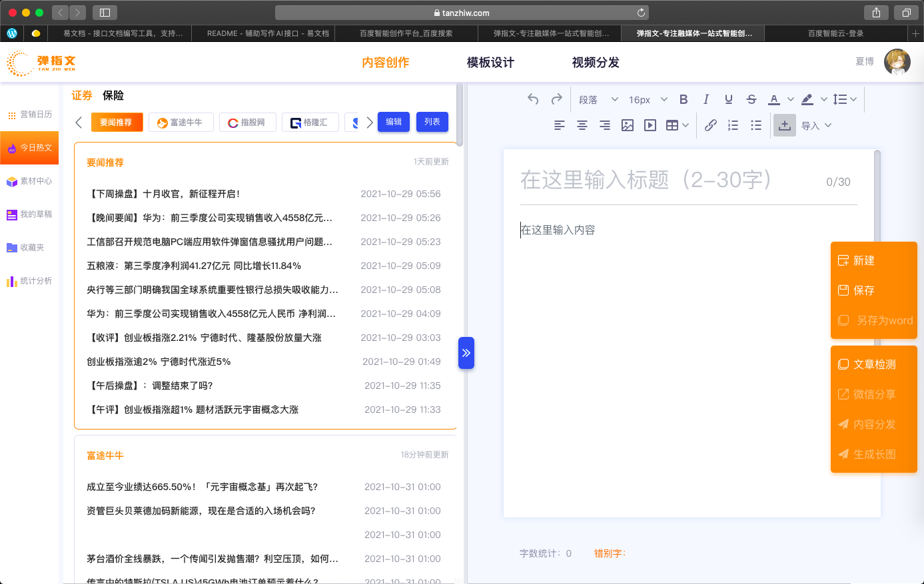Undo the last edit in editor
924x584 pixels.
point(533,99)
